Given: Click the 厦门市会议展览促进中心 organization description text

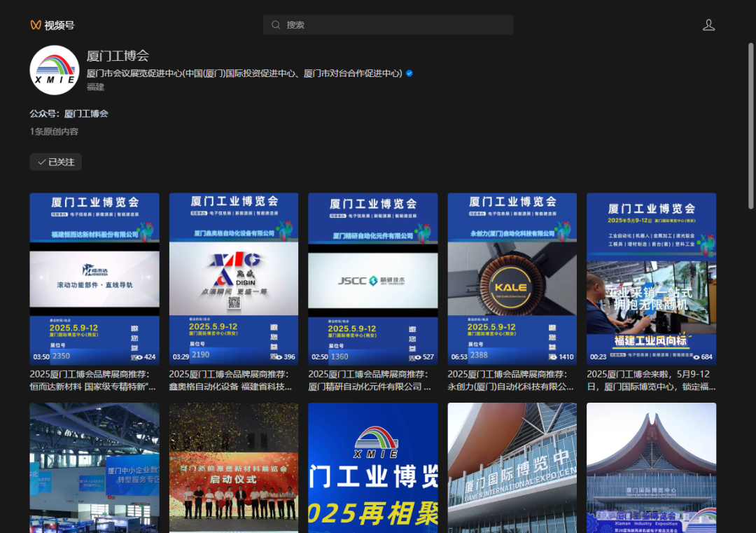Looking at the screenshot, I should coord(244,74).
